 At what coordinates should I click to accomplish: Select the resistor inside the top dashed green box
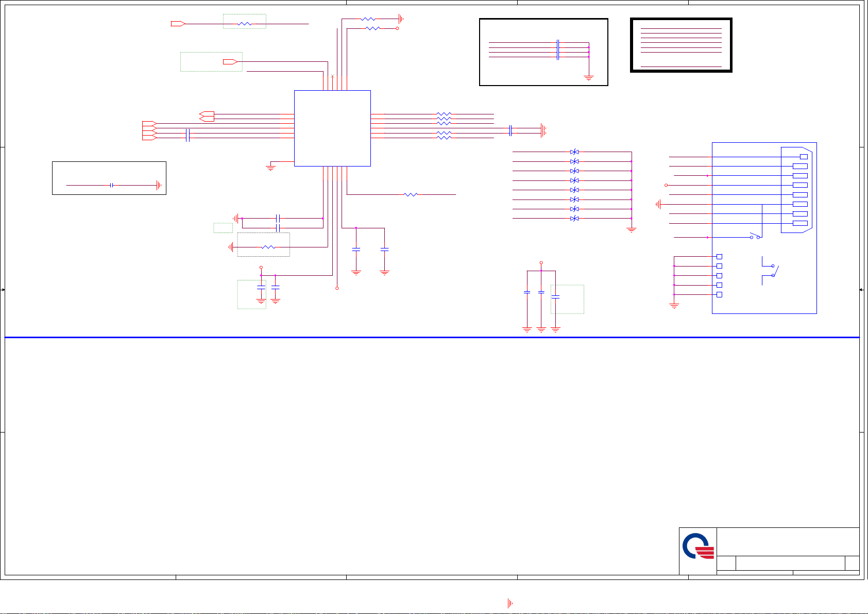245,24
